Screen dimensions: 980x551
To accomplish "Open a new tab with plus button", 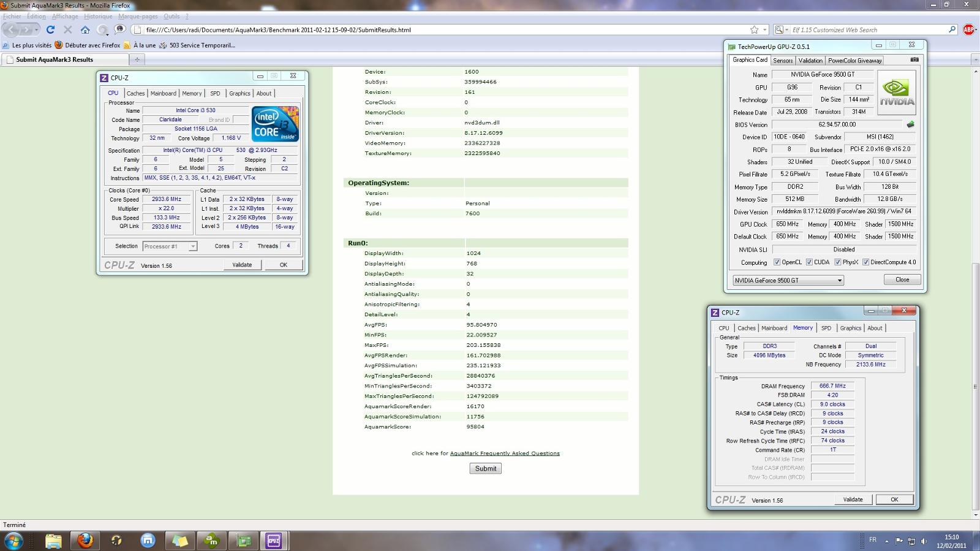I will tap(137, 59).
